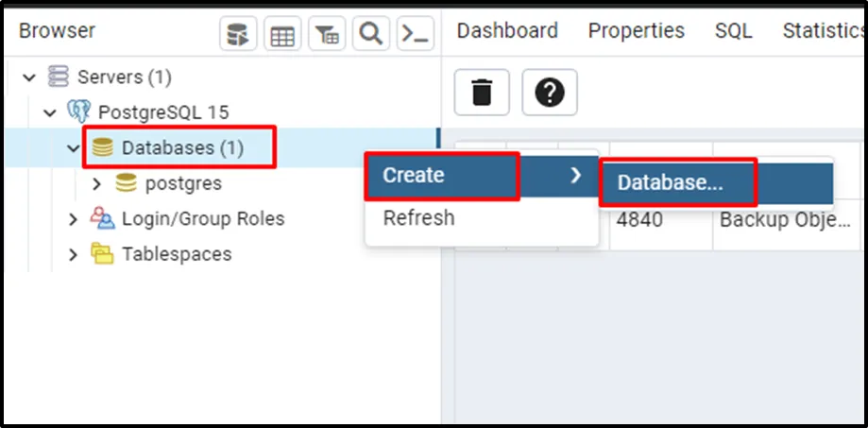Viewport: 868px width, 428px height.
Task: Collapse the PostgreSQL 15 server node
Action: point(51,112)
